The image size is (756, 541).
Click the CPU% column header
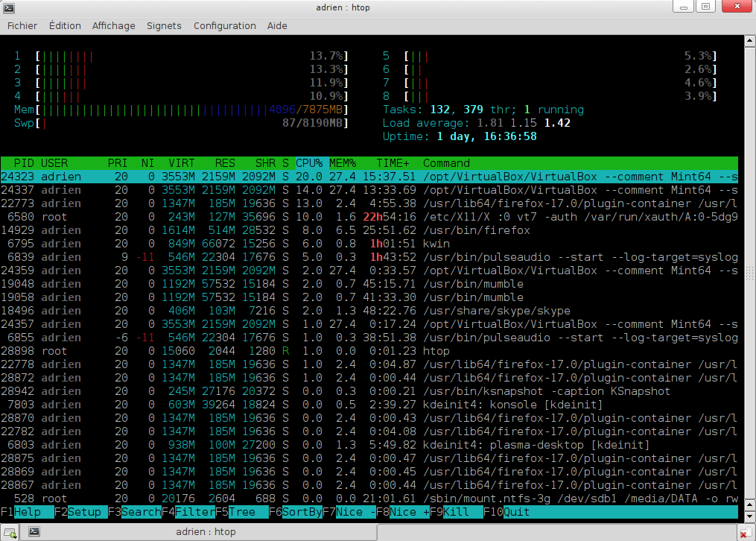tap(309, 163)
